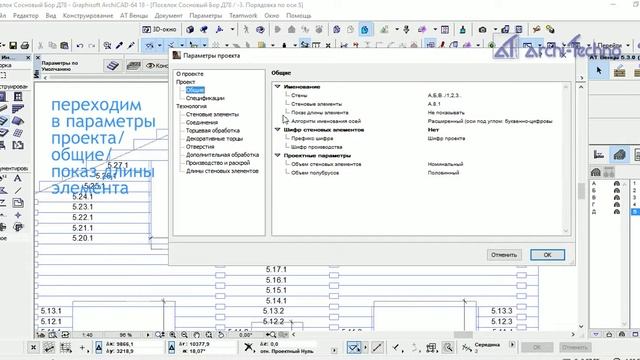
Task: Select Общие in dialog tree
Action: click(195, 90)
